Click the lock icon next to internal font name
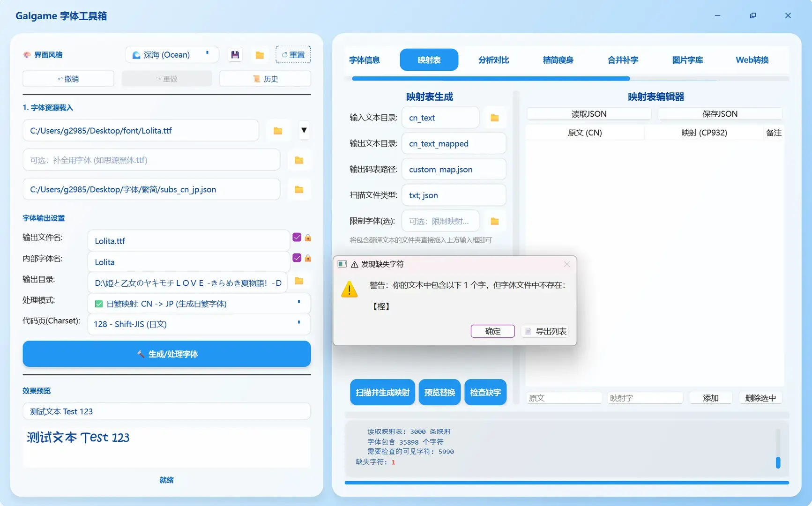 [308, 258]
